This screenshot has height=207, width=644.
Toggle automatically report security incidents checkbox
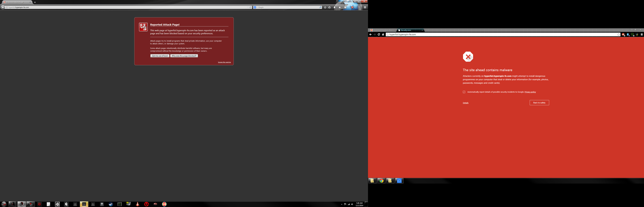pos(464,92)
